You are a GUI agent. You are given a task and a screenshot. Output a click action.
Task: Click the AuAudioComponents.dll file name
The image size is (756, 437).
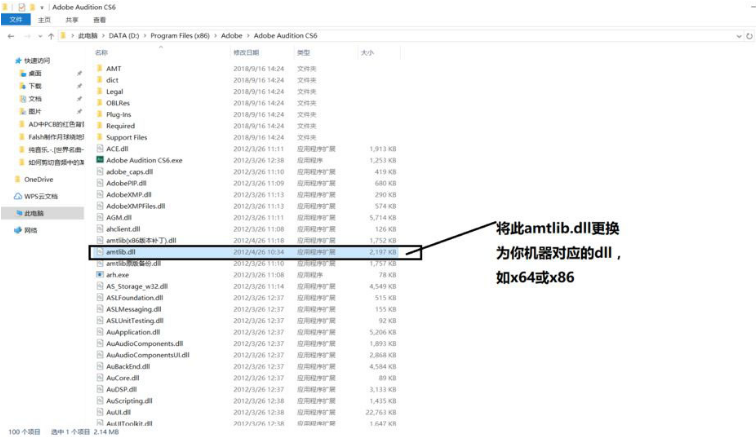click(x=145, y=344)
